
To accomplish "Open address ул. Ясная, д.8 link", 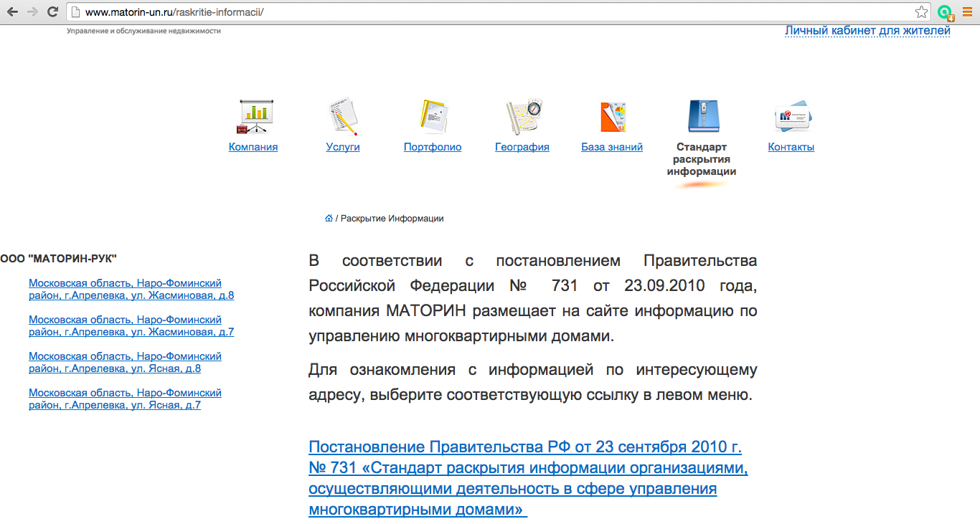I will (x=125, y=363).
